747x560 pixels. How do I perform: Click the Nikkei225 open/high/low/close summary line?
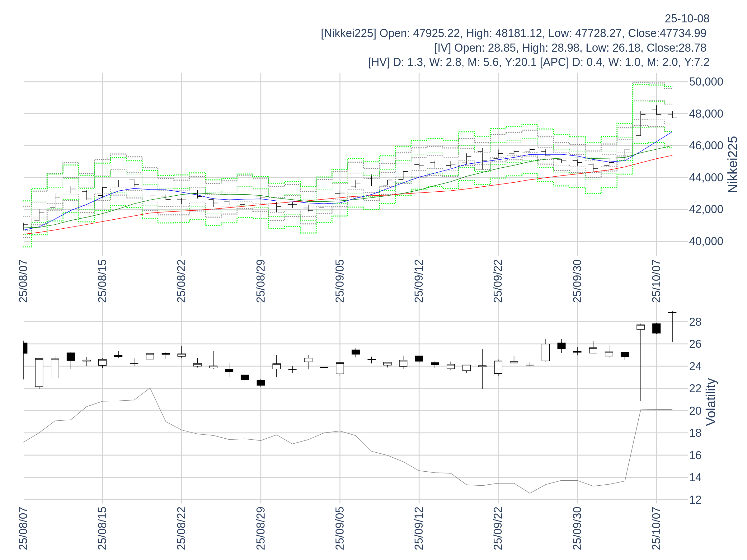tap(513, 33)
